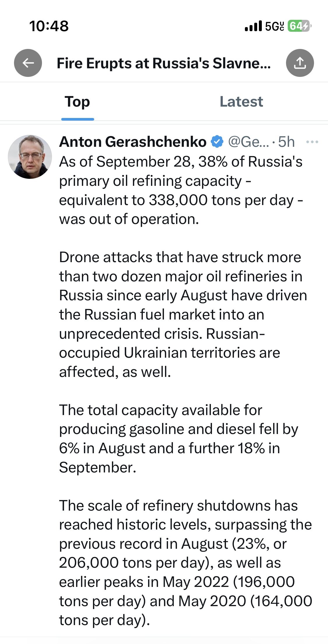Tap the blue underline beneath Top tab
This screenshot has height=644, width=328.
78,119
